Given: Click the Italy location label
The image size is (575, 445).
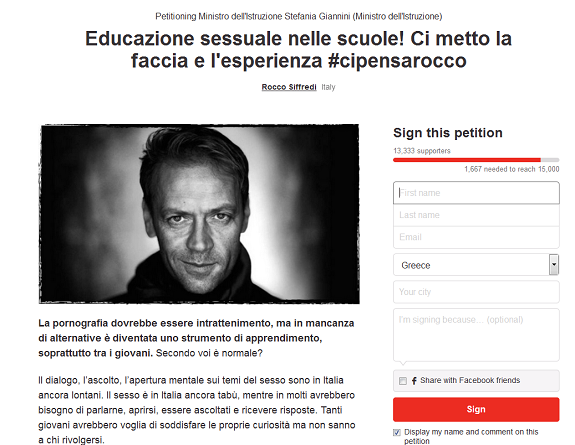Looking at the screenshot, I should click(328, 87).
